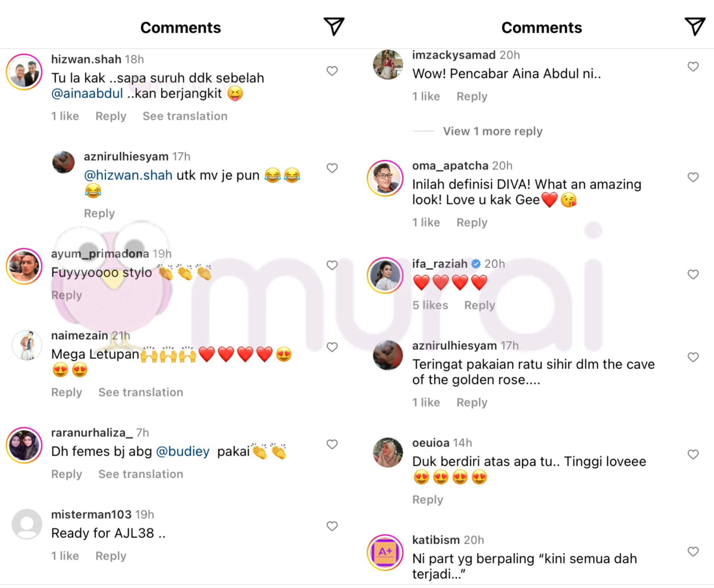Screen dimensions: 714x588
Task: Tap the share arrow icon in left Comments header
Action: (x=334, y=26)
